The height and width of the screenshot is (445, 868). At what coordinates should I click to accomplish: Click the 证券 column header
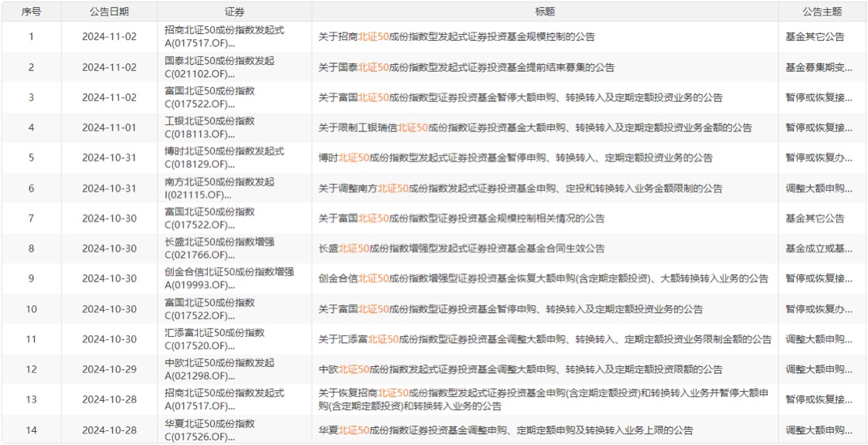coord(235,12)
